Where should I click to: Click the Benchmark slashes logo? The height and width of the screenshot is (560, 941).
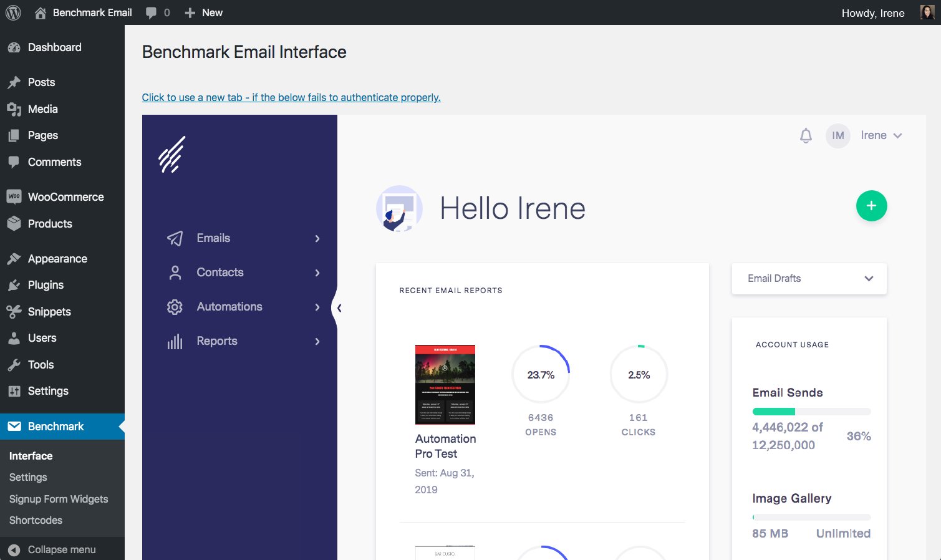click(171, 154)
